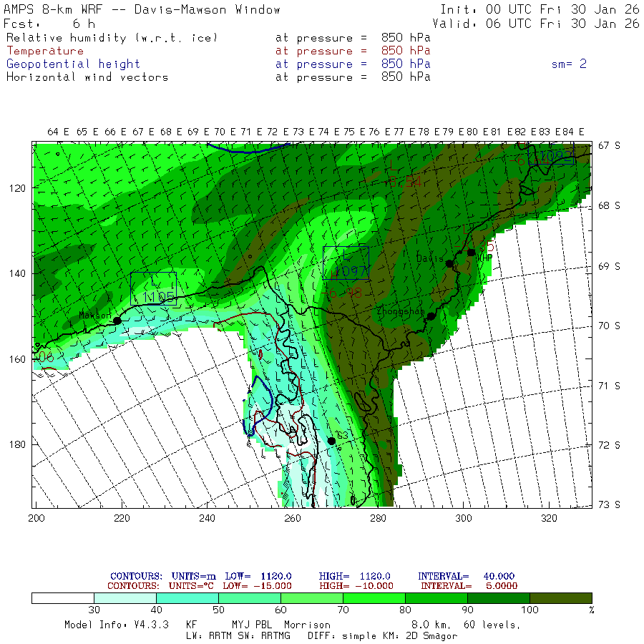
Task: Select the above-100% olive color swatch
Action: (x=560, y=598)
